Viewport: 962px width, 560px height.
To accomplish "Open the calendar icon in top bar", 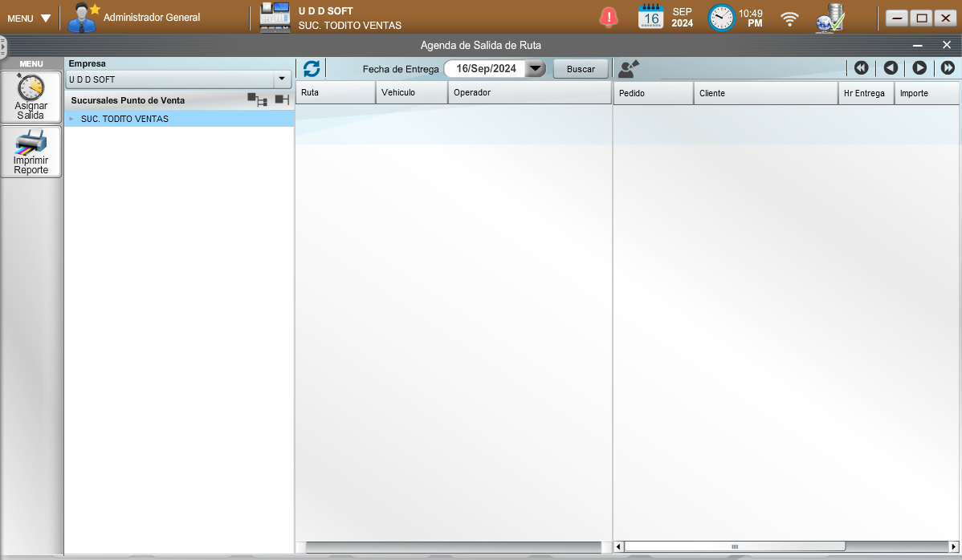I will click(x=651, y=17).
